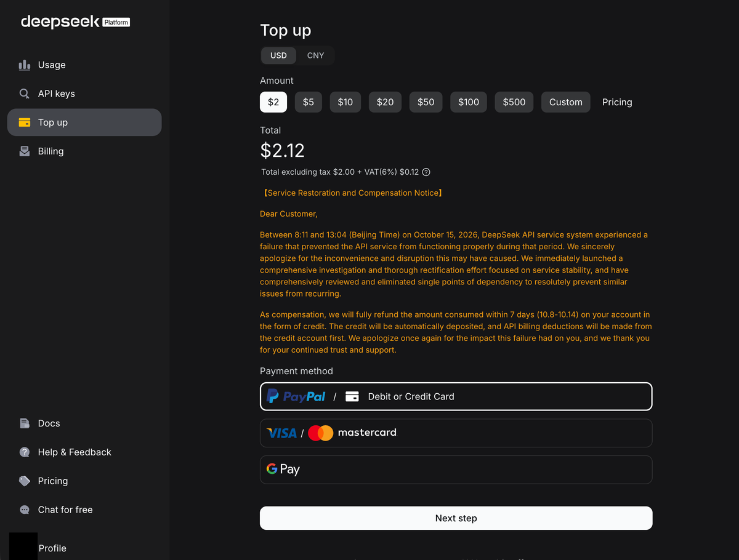Image resolution: width=739 pixels, height=560 pixels.
Task: Select PayPal / Debit or Credit Card method
Action: pyautogui.click(x=456, y=396)
